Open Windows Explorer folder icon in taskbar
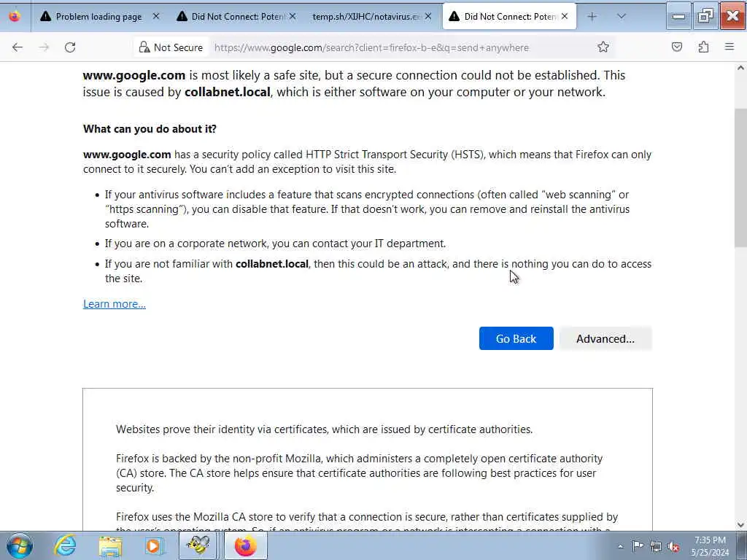 click(110, 545)
